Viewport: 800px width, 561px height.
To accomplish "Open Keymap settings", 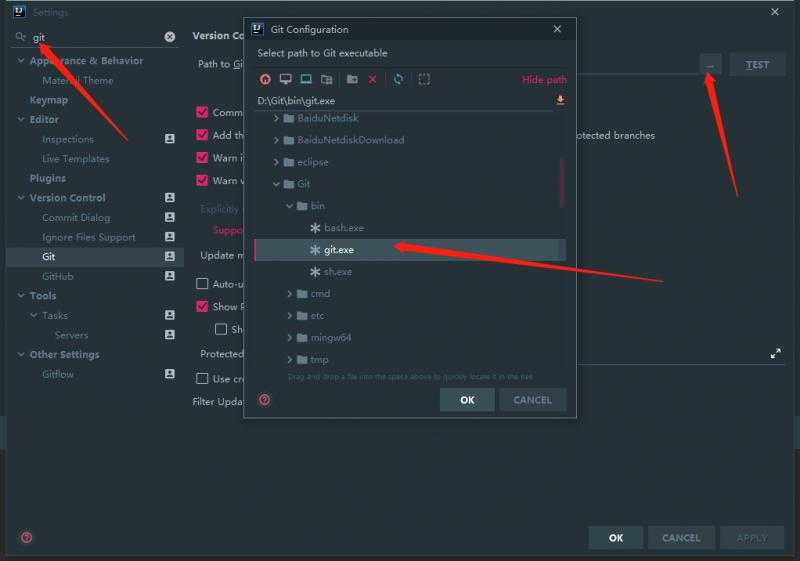I will pos(48,100).
